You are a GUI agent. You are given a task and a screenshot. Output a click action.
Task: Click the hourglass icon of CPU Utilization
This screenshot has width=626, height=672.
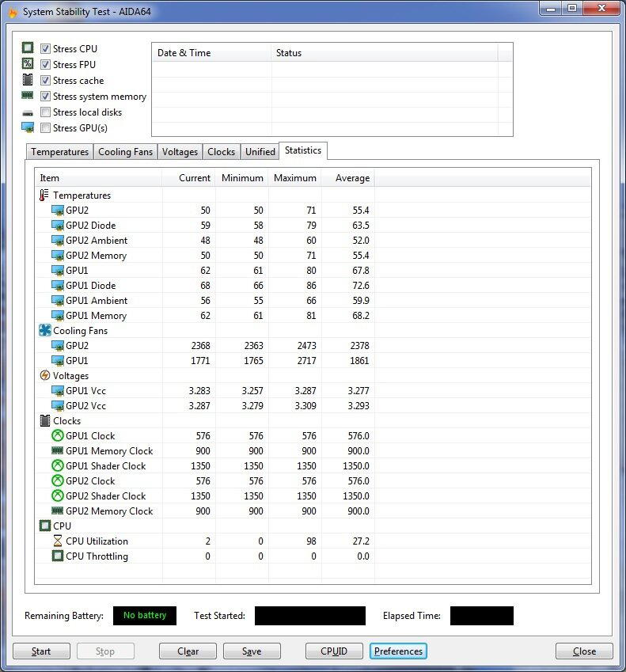click(x=58, y=541)
